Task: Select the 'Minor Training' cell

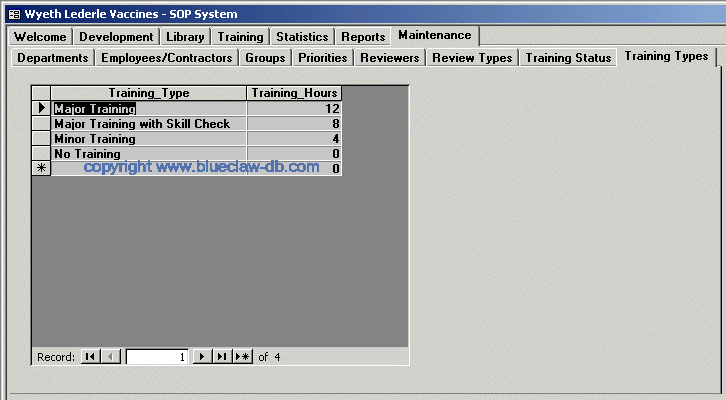Action: click(x=149, y=138)
